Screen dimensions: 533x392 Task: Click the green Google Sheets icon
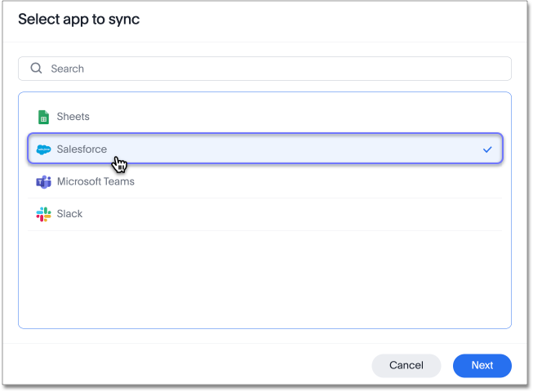click(44, 117)
